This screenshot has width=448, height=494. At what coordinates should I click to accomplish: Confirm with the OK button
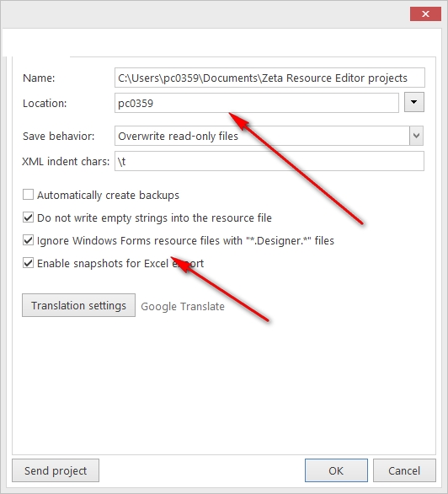[336, 470]
